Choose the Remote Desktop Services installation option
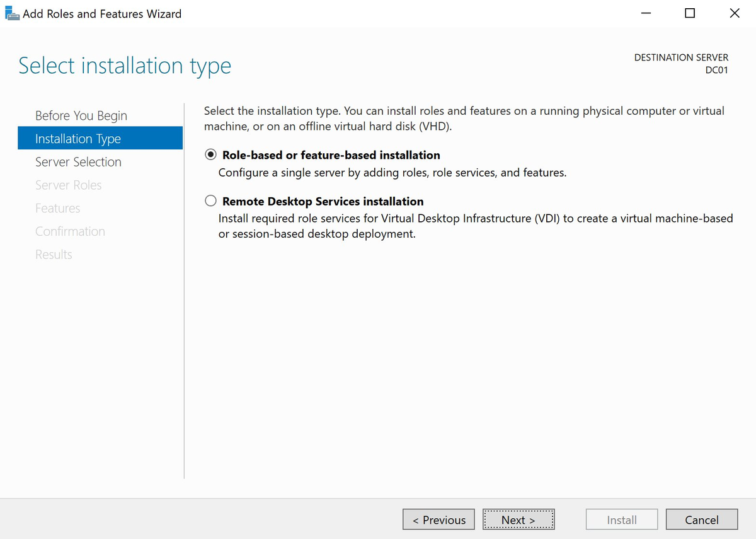Image resolution: width=756 pixels, height=539 pixels. [210, 200]
